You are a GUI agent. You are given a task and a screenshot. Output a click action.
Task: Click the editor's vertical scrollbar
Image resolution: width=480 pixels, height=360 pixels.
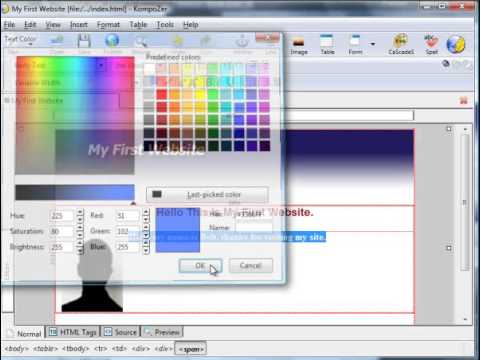pos(465,203)
